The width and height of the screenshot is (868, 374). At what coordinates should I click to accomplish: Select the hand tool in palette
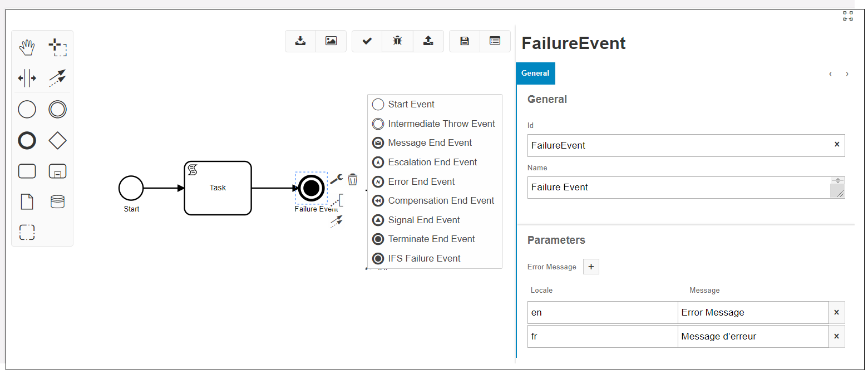(x=27, y=48)
